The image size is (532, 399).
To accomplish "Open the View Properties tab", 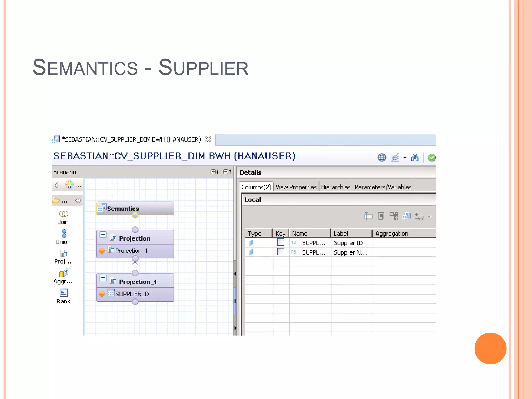I will [296, 187].
